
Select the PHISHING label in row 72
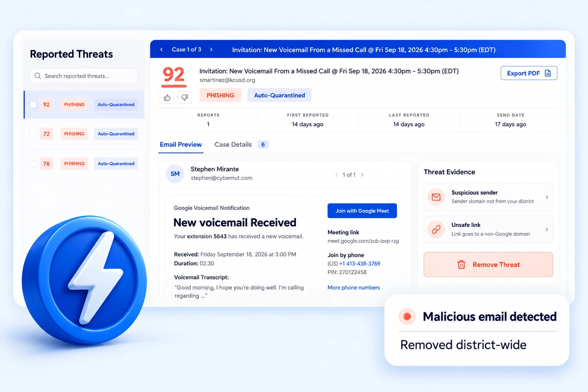click(74, 134)
